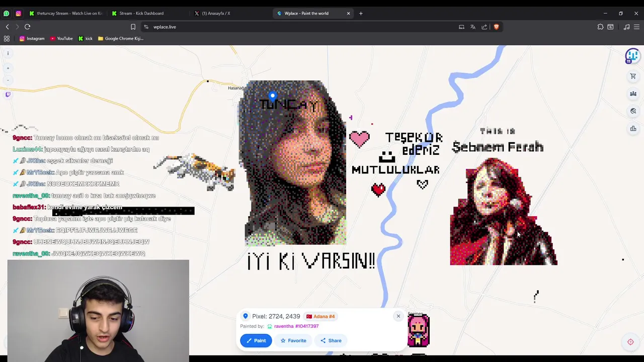644x362 pixels.
Task: Click the bookmark icon beside address bar
Action: point(133,27)
